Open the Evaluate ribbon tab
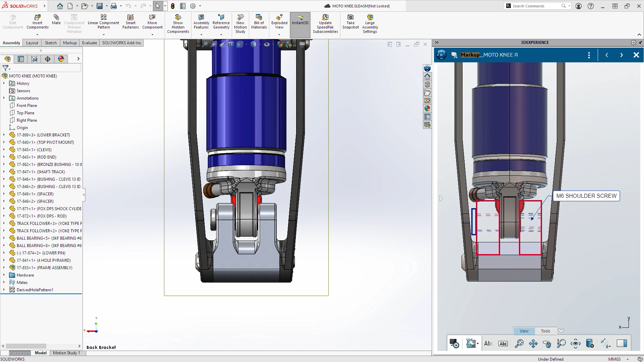This screenshot has width=644, height=362. [x=89, y=43]
